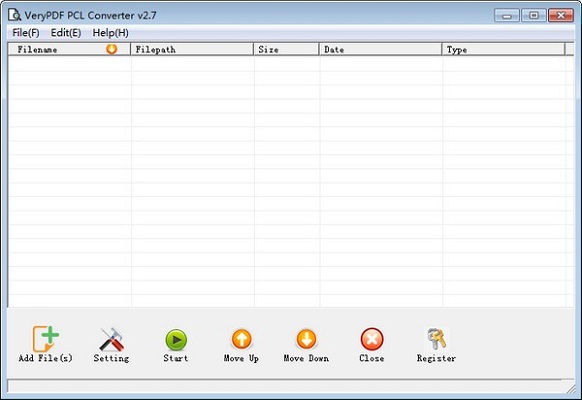Open the Help(H) menu
This screenshot has height=400, width=582.
(111, 33)
